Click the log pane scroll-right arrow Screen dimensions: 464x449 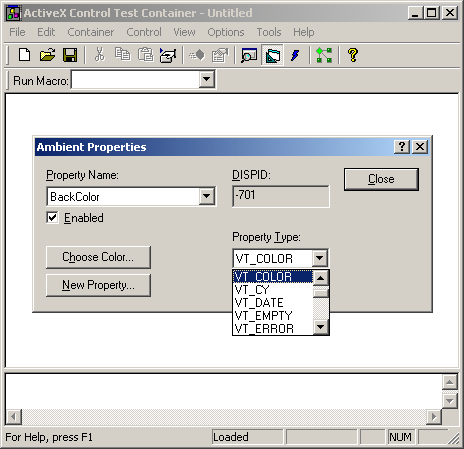434,417
